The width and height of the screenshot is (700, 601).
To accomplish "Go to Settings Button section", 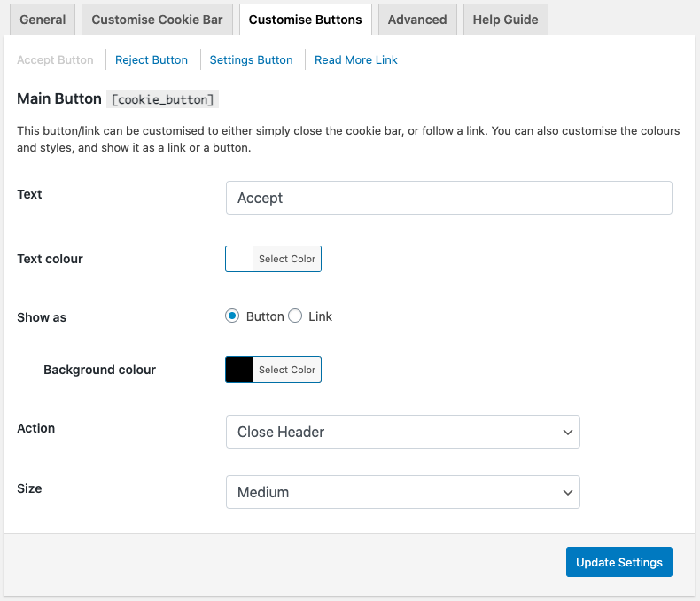I will pyautogui.click(x=251, y=59).
